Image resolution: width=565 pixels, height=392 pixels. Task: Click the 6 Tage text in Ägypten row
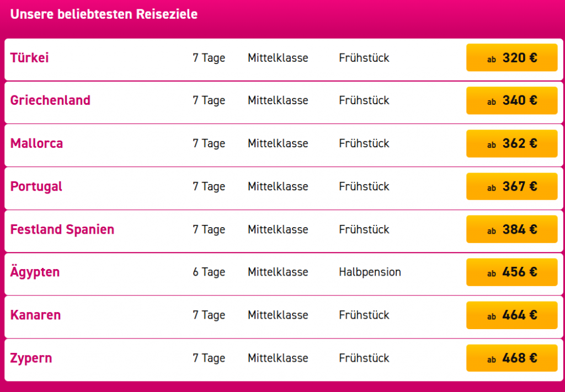pyautogui.click(x=209, y=272)
